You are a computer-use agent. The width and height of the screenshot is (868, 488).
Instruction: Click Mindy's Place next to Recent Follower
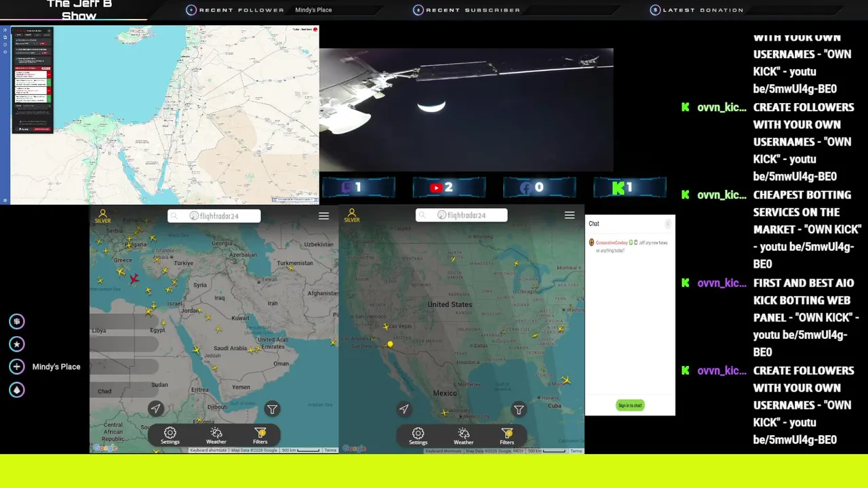pos(313,10)
